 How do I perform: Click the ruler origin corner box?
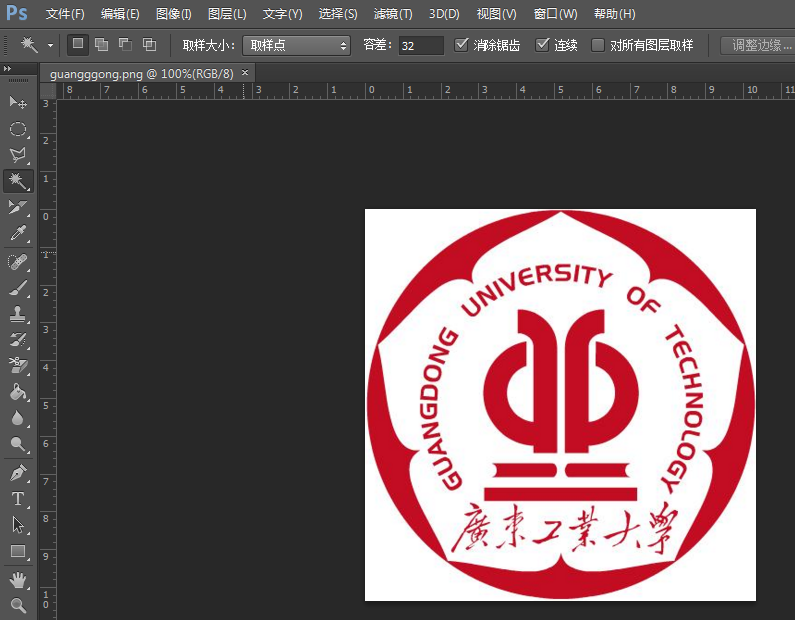tap(48, 91)
